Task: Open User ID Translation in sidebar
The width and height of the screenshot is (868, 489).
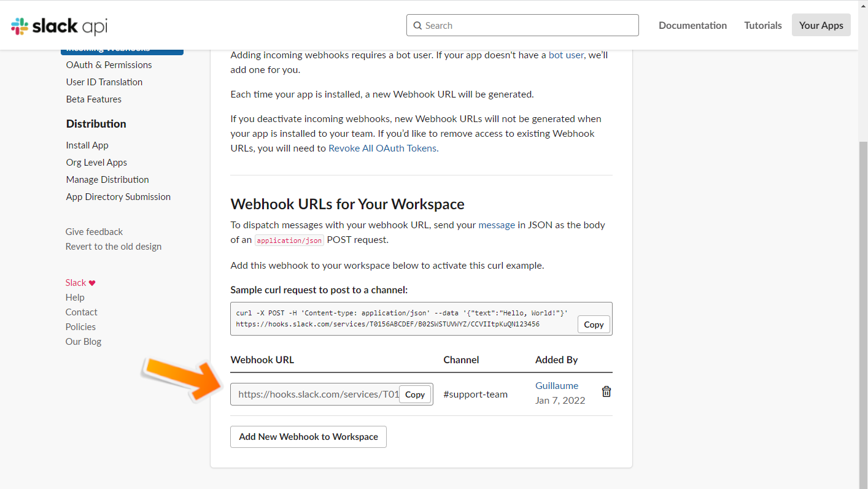Action: coord(104,82)
